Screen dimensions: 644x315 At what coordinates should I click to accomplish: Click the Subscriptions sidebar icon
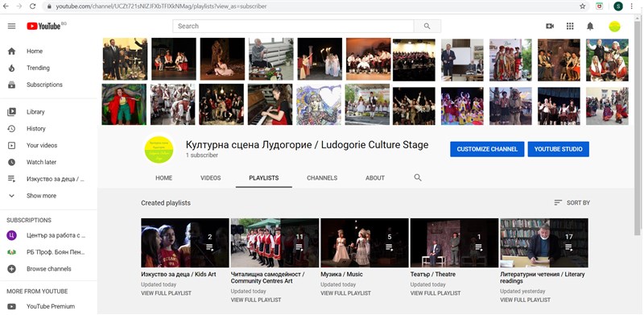point(11,85)
